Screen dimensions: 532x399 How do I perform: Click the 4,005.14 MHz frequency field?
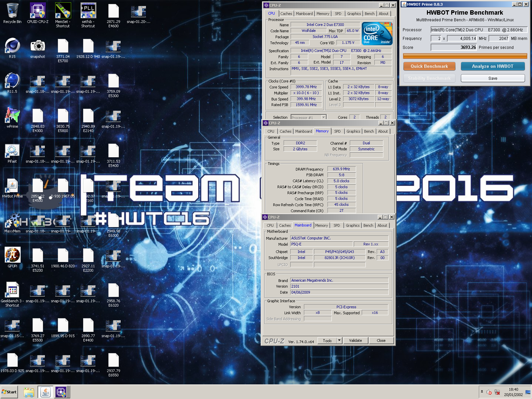[x=462, y=39]
